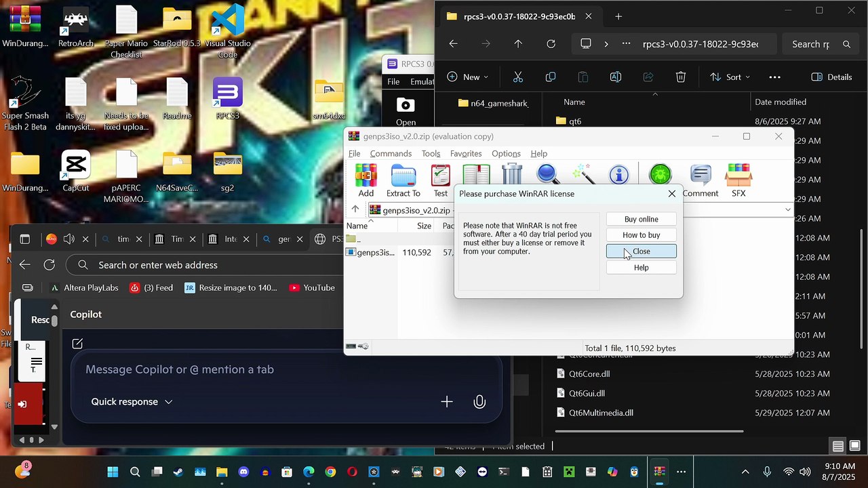Open the Altera PlayLabs bookmark
Image resolution: width=868 pixels, height=488 pixels.
pos(83,288)
